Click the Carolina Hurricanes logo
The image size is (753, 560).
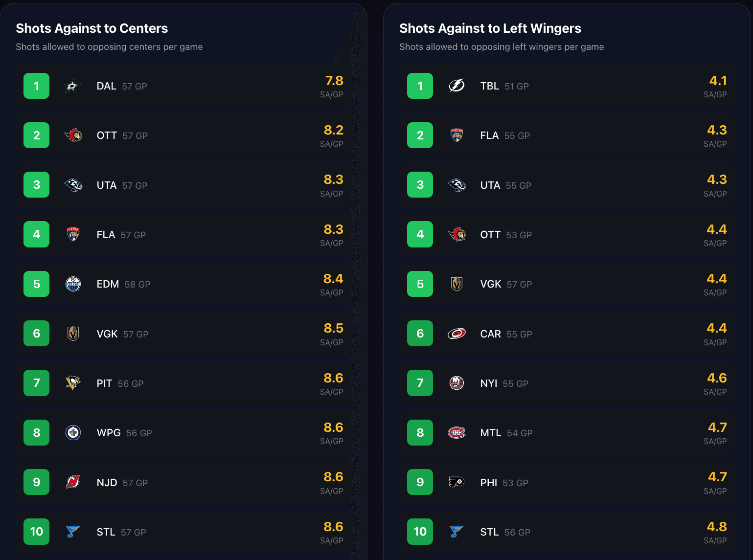click(456, 334)
